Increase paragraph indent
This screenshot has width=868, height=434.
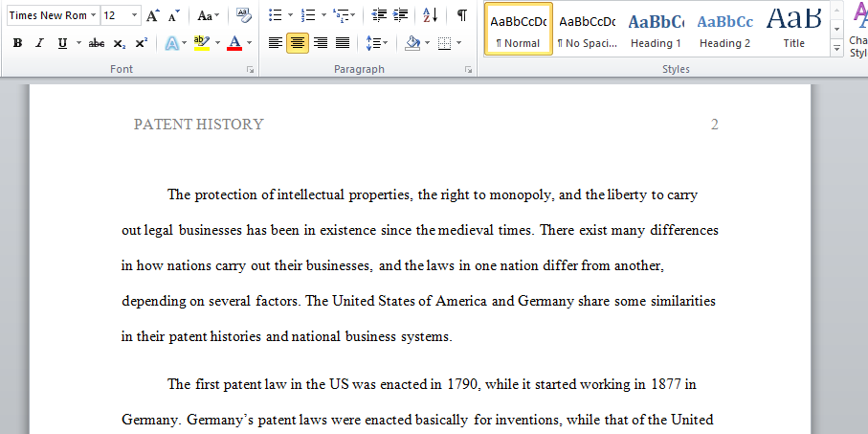(400, 15)
